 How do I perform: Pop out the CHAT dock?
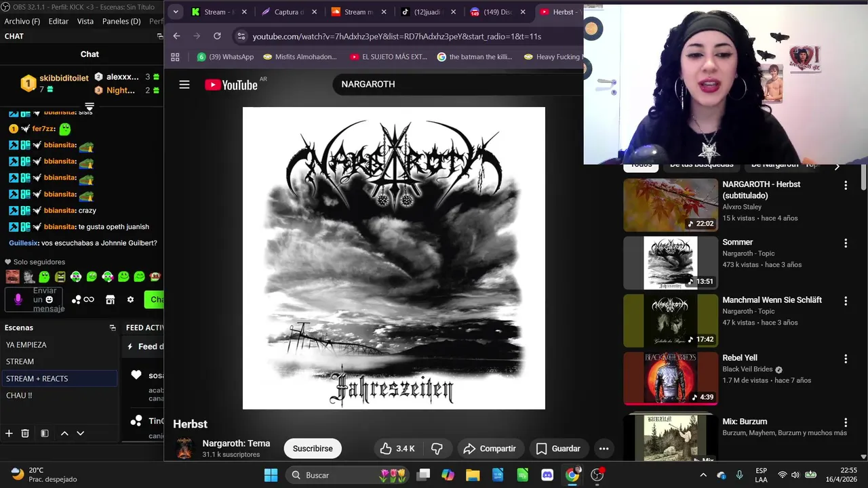coord(159,36)
